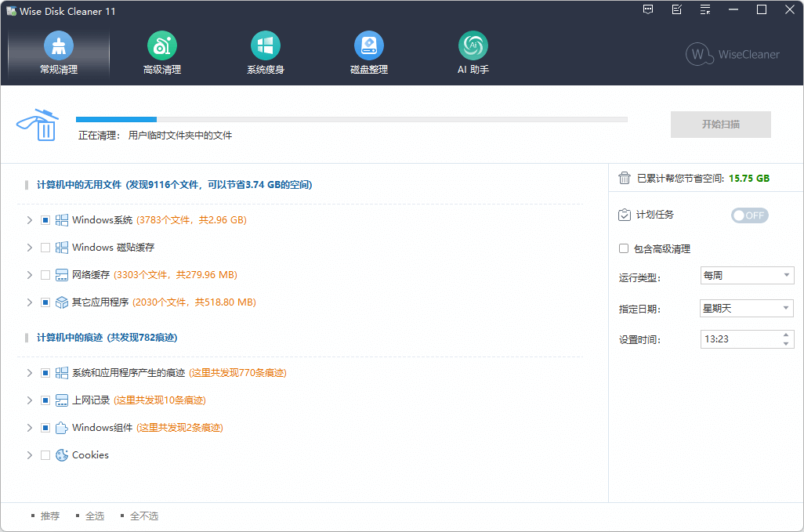Click the Windows系统 grid icon

(x=62, y=220)
